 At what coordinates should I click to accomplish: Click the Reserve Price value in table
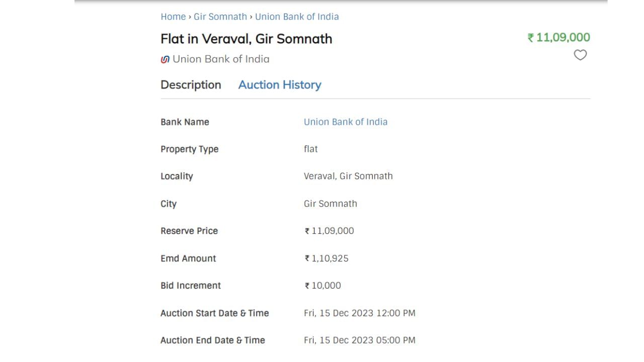click(329, 231)
